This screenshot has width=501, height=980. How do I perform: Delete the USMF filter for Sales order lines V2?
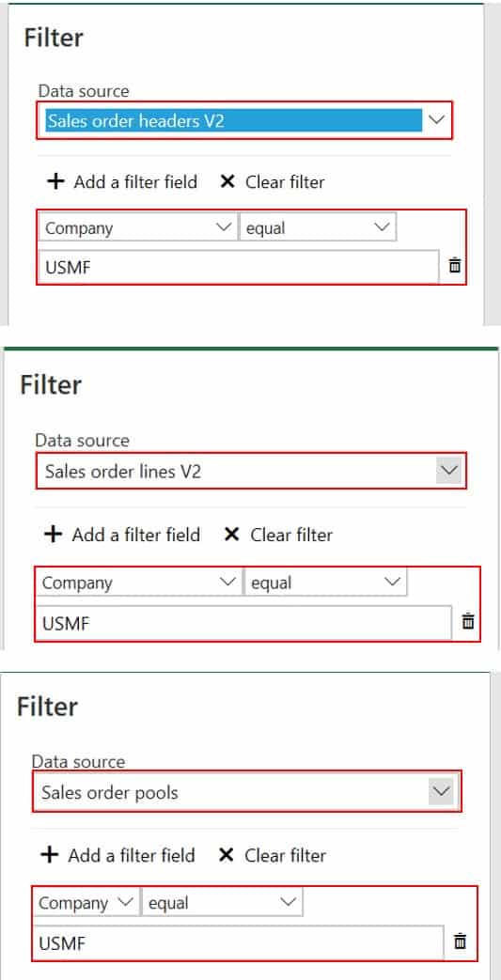click(468, 621)
